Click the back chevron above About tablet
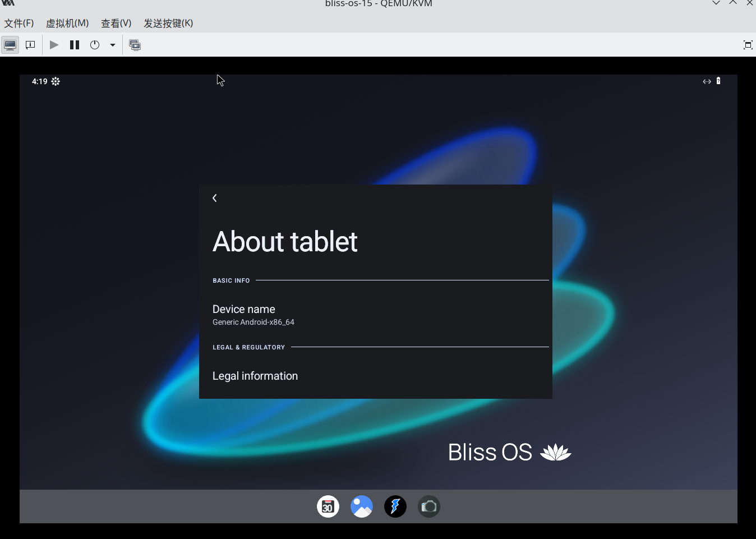This screenshot has height=539, width=756. [x=215, y=198]
